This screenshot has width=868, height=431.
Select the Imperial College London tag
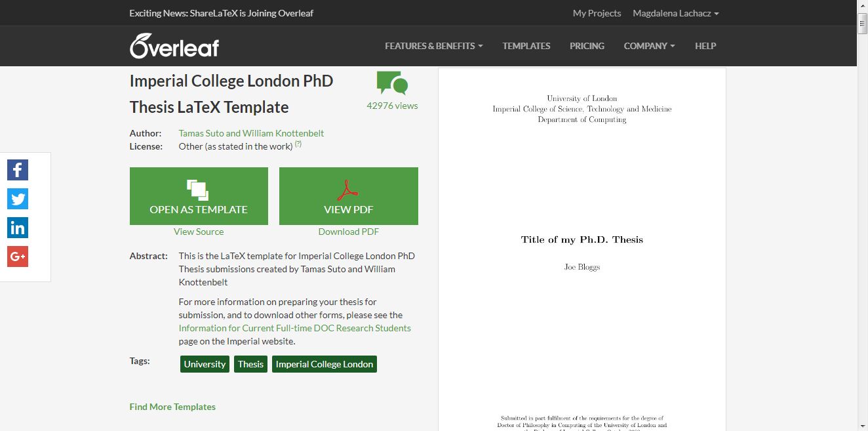tap(325, 364)
